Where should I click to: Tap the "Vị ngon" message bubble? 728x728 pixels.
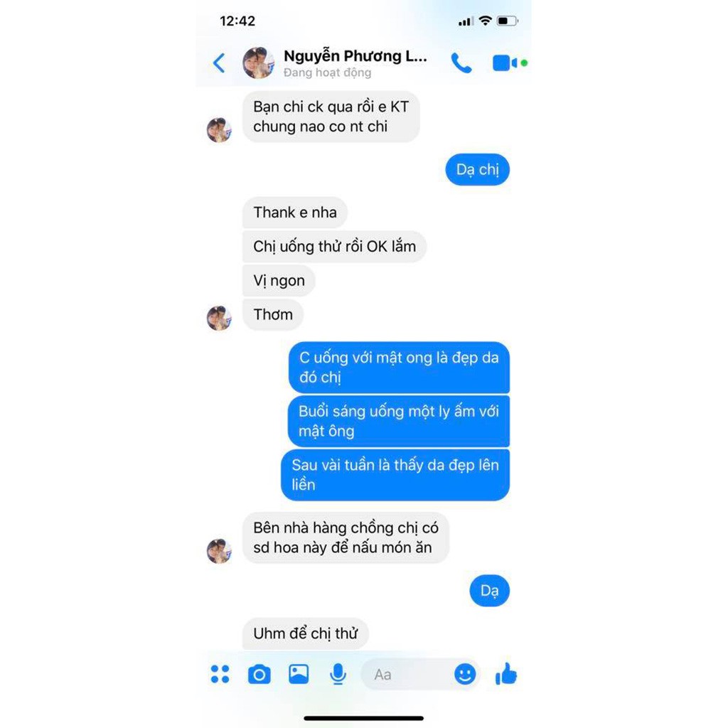[x=279, y=281]
